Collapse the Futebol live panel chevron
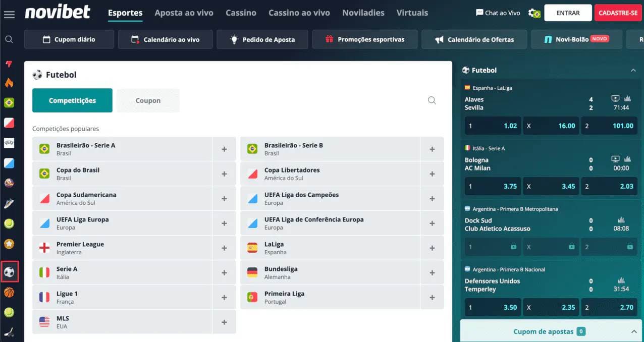This screenshot has height=342, width=644. pyautogui.click(x=633, y=71)
